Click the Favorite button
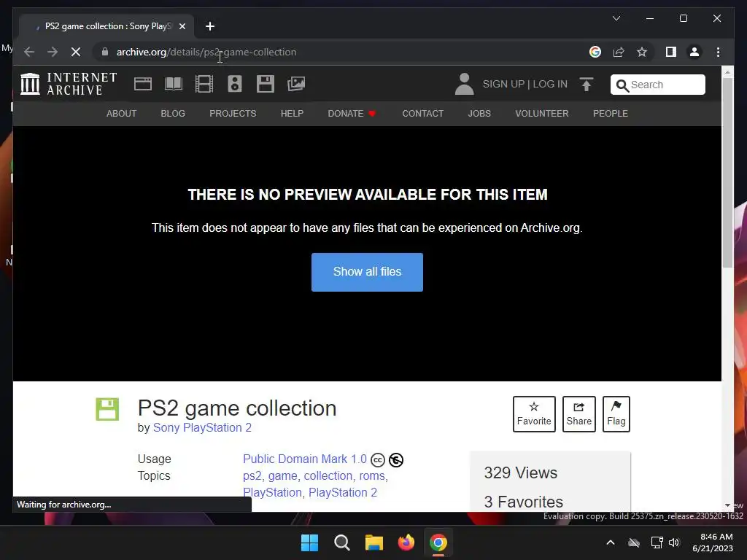The height and width of the screenshot is (560, 747). point(534,414)
